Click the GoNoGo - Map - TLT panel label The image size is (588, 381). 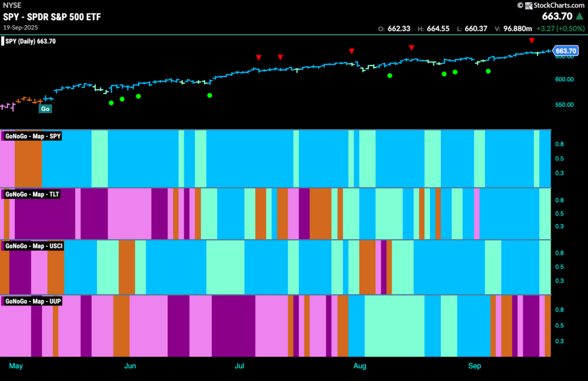[x=32, y=194]
